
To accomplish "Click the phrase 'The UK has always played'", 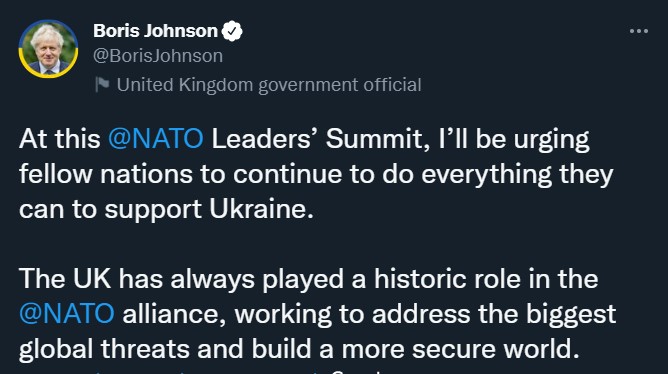I will coord(181,279).
